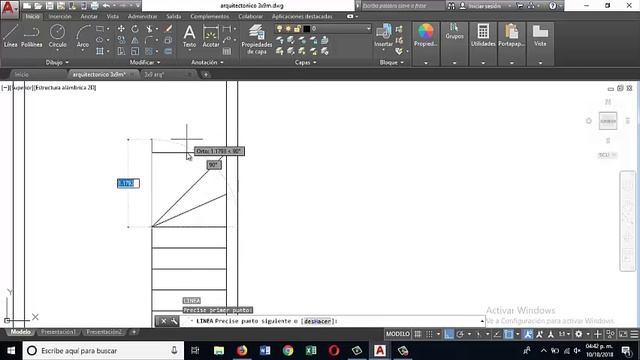Choose the Move tool in Modificar
This screenshot has width=640, height=360.
click(121, 29)
